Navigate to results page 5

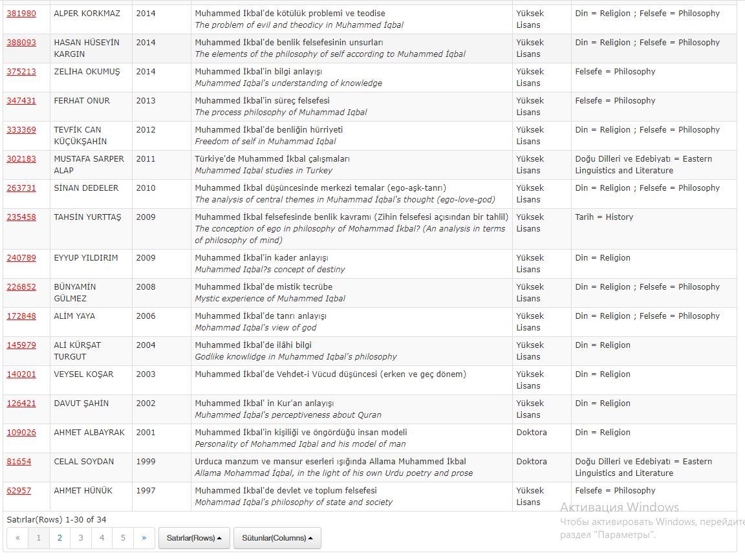click(123, 538)
